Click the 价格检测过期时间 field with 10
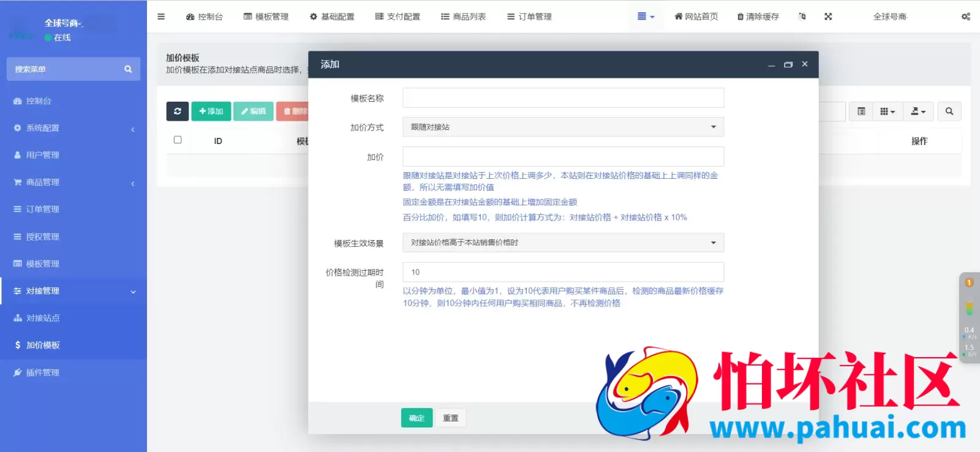The height and width of the screenshot is (452, 980). click(x=563, y=272)
